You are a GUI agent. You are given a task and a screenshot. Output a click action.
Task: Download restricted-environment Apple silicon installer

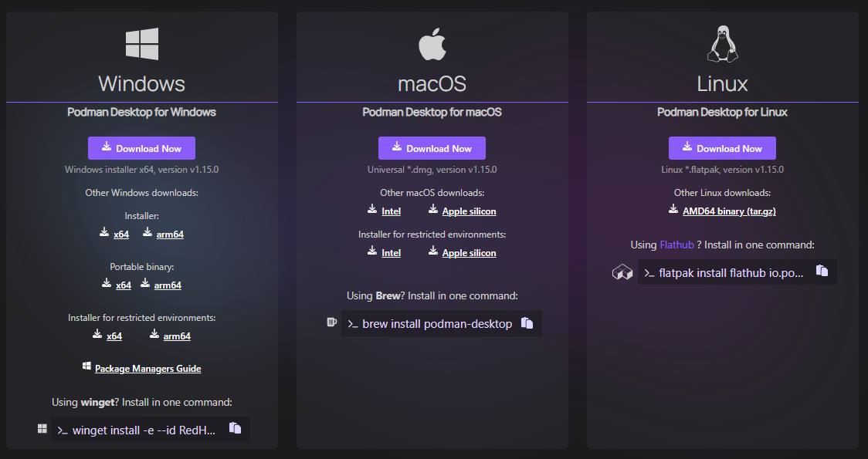(469, 253)
